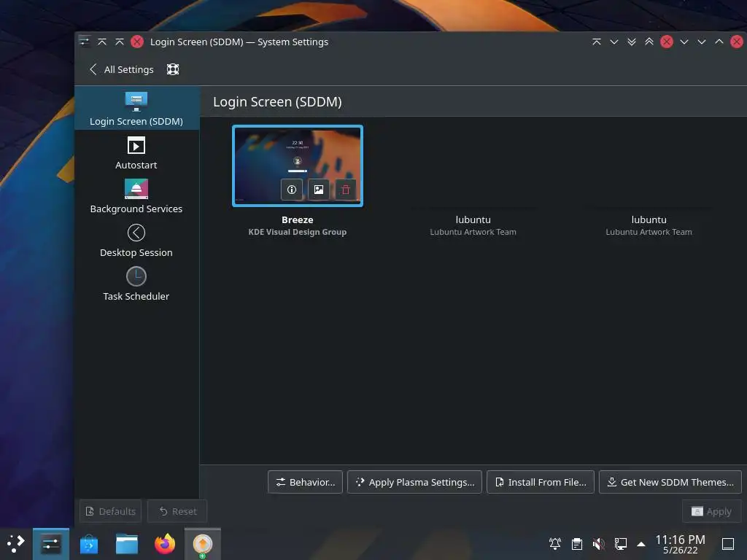Click the Apply button
The width and height of the screenshot is (747, 560).
click(711, 511)
